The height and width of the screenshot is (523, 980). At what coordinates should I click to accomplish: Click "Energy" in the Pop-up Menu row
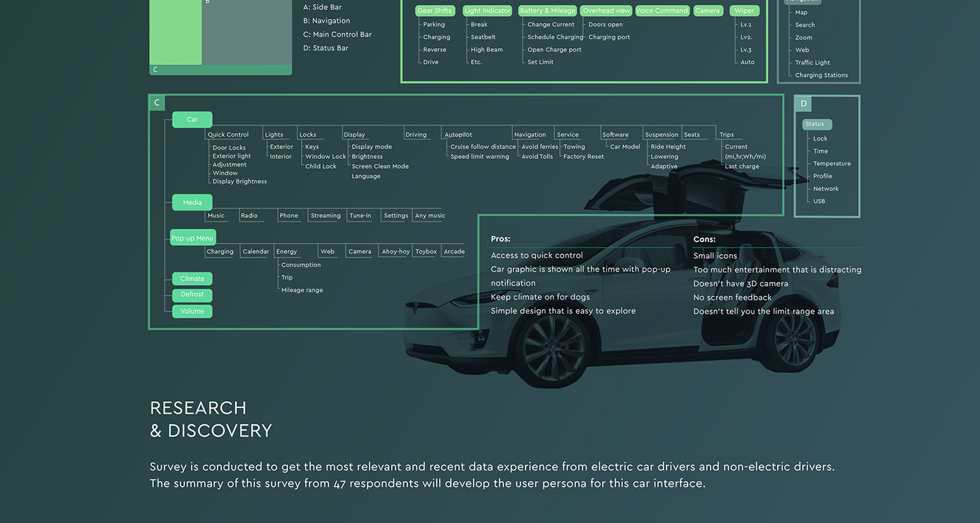[x=286, y=251]
